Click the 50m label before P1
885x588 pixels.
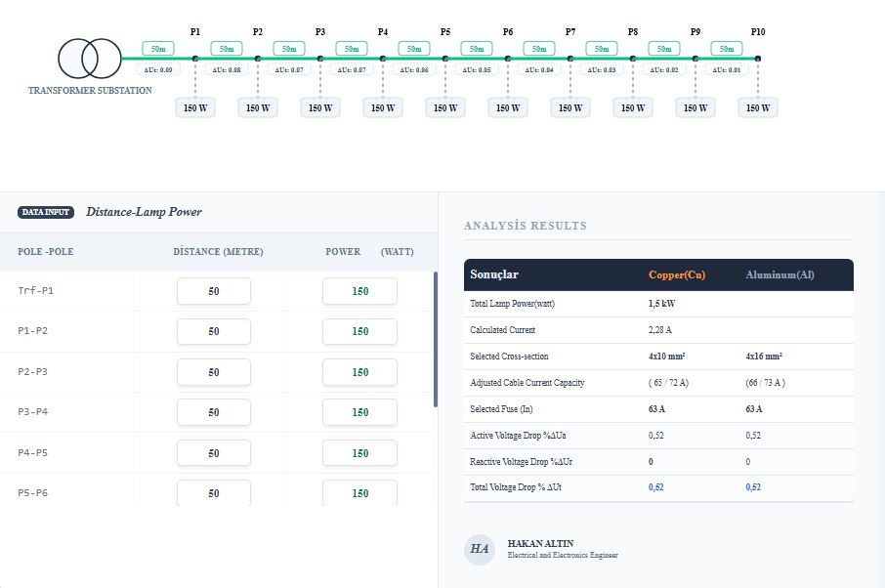pos(157,48)
